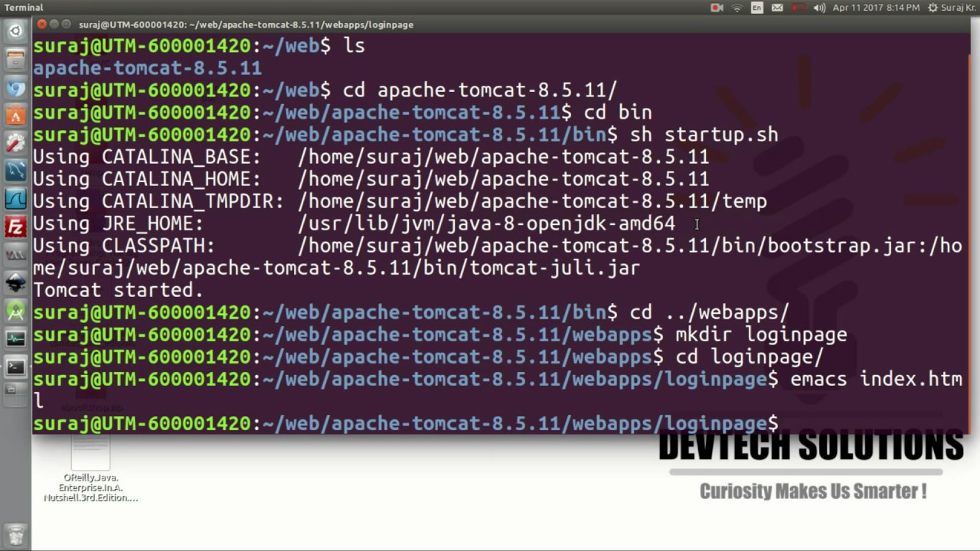Click 'tomcat-juli.jar' in classpath output

(554, 268)
